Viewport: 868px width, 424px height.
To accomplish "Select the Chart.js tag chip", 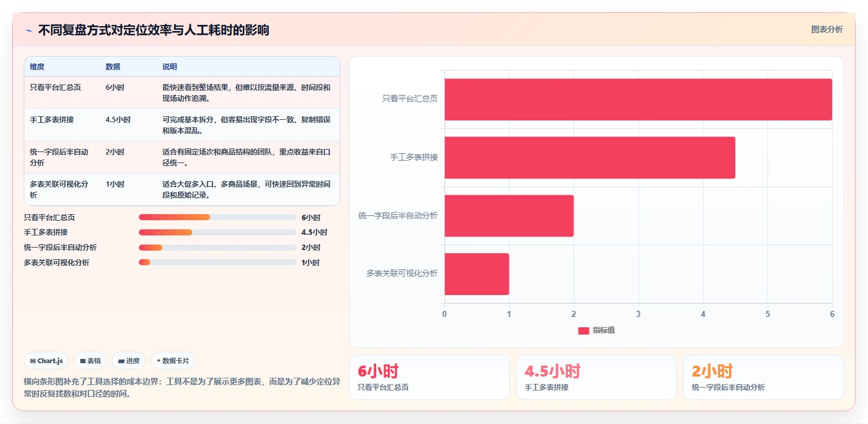I will click(x=47, y=361).
